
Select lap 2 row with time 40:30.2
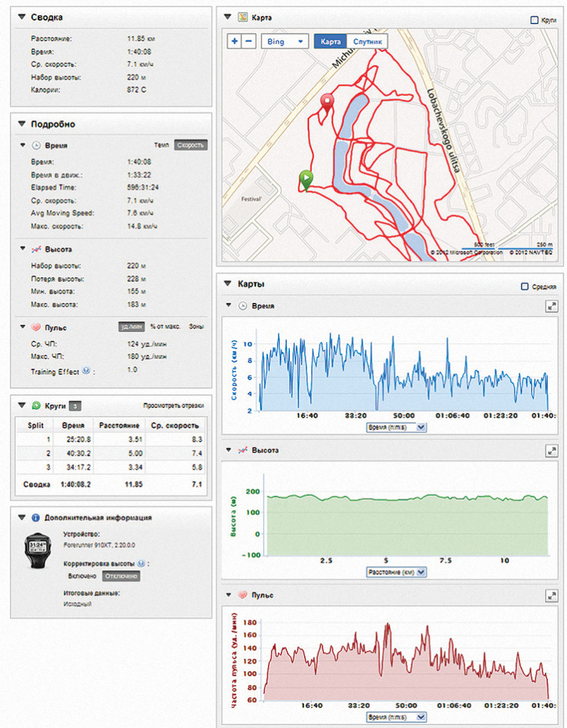click(111, 453)
